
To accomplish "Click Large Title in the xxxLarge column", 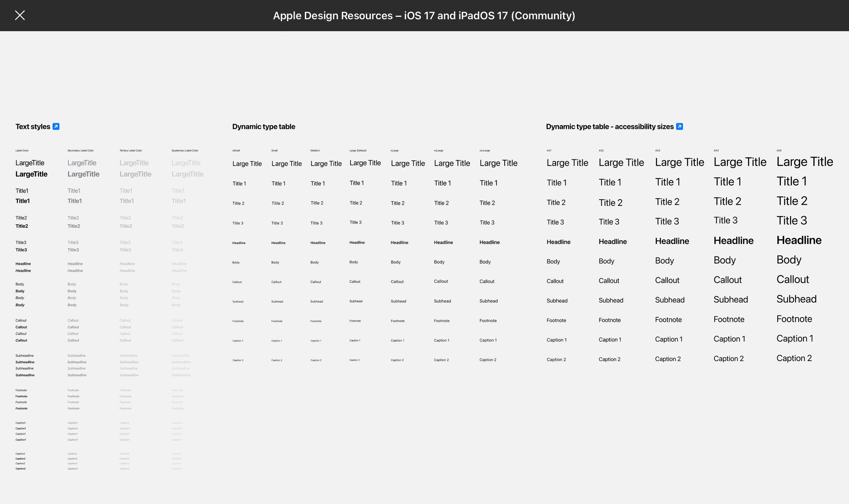I will [498, 163].
